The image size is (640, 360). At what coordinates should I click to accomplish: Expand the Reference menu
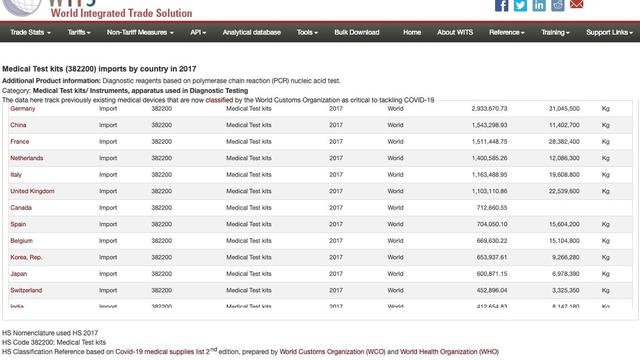[507, 32]
